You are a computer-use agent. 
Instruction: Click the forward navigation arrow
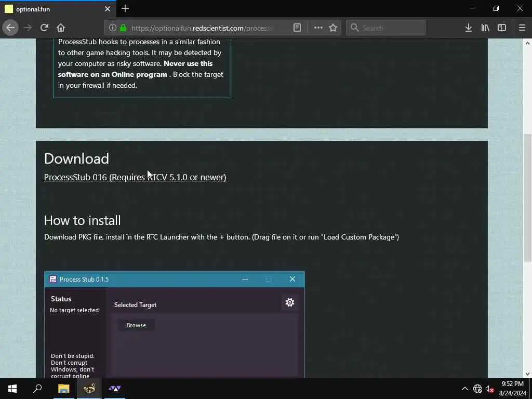(x=28, y=28)
